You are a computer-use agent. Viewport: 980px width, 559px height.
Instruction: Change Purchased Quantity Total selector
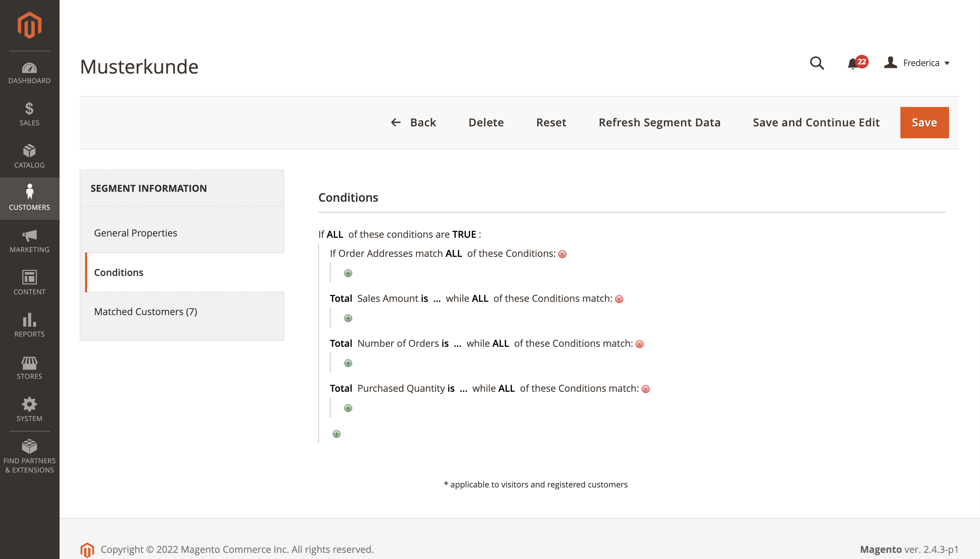coord(341,389)
